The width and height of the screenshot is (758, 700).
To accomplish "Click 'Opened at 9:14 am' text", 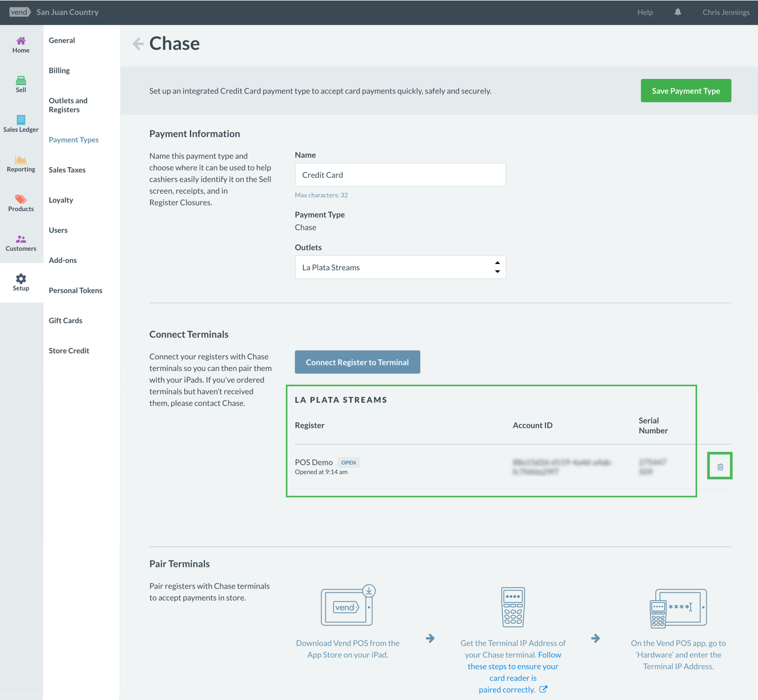I will click(x=321, y=472).
